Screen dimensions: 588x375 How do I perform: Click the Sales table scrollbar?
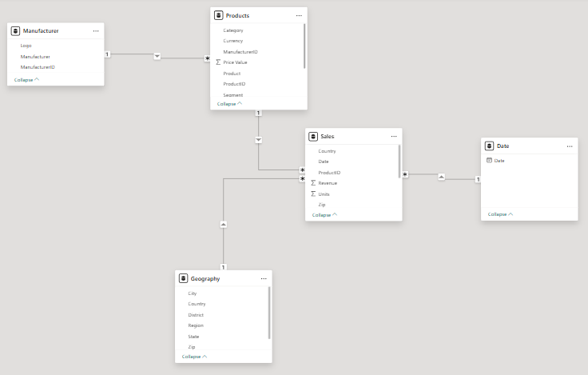(x=399, y=162)
